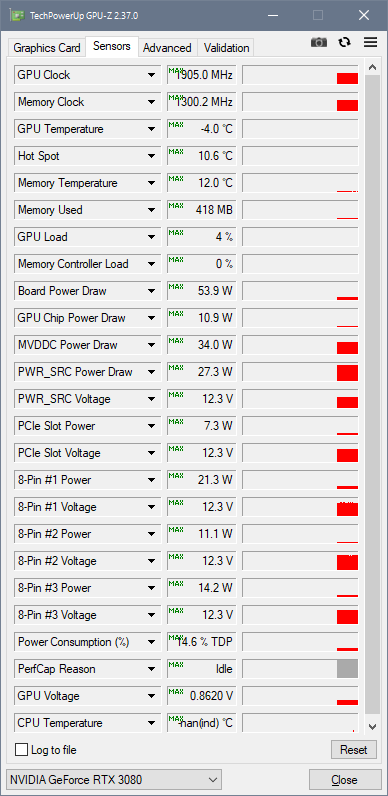Screen dimensions: 388x796
Task: Click the CPU Temperature nan(ind) value
Action: pyautogui.click(x=202, y=723)
